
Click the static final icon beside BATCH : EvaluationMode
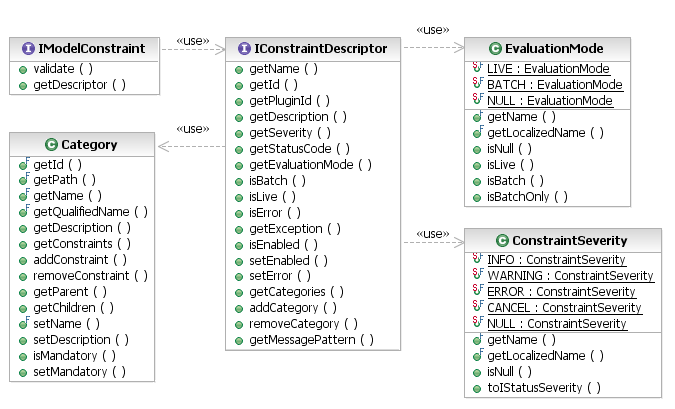pos(477,84)
